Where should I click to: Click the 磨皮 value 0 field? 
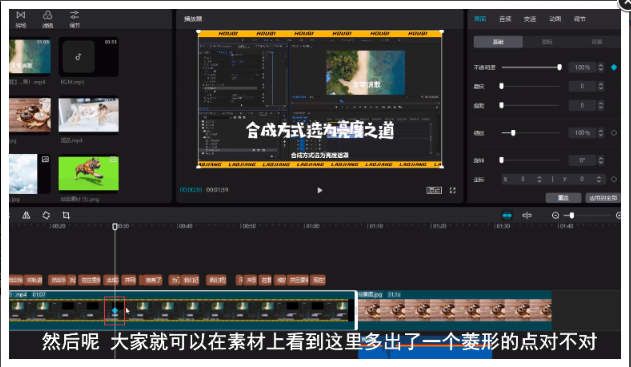(582, 86)
